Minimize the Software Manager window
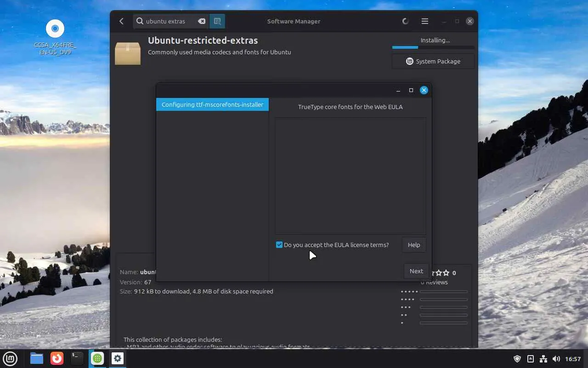The height and width of the screenshot is (368, 588). pyautogui.click(x=444, y=21)
